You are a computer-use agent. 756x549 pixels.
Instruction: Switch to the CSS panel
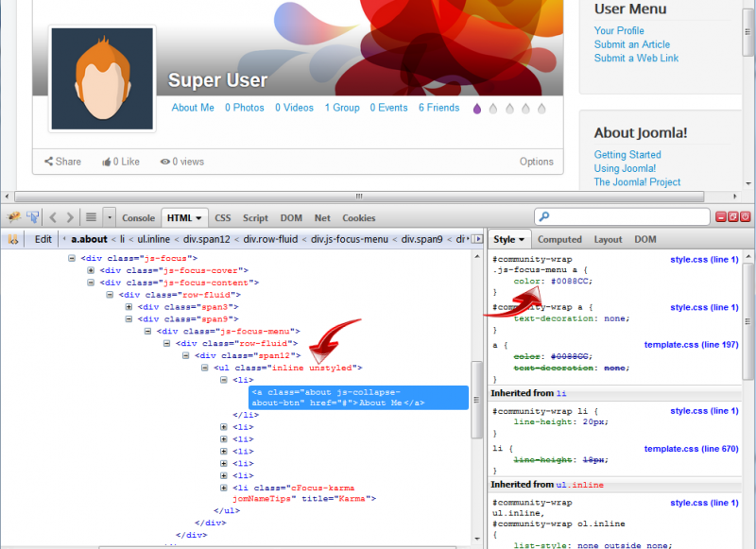[x=222, y=218]
